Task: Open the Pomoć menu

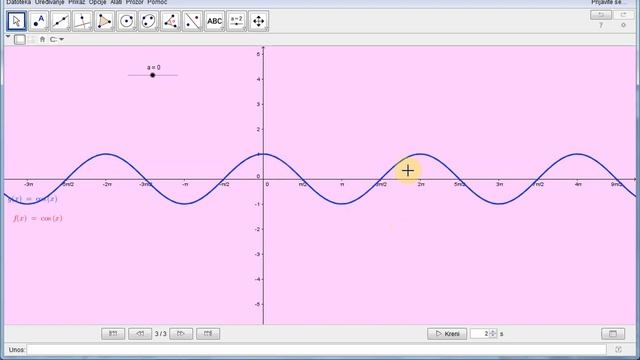Action: tap(157, 2)
